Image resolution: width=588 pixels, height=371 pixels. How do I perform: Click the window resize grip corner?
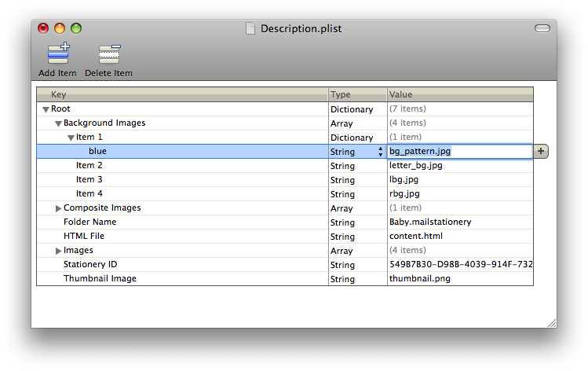[551, 322]
